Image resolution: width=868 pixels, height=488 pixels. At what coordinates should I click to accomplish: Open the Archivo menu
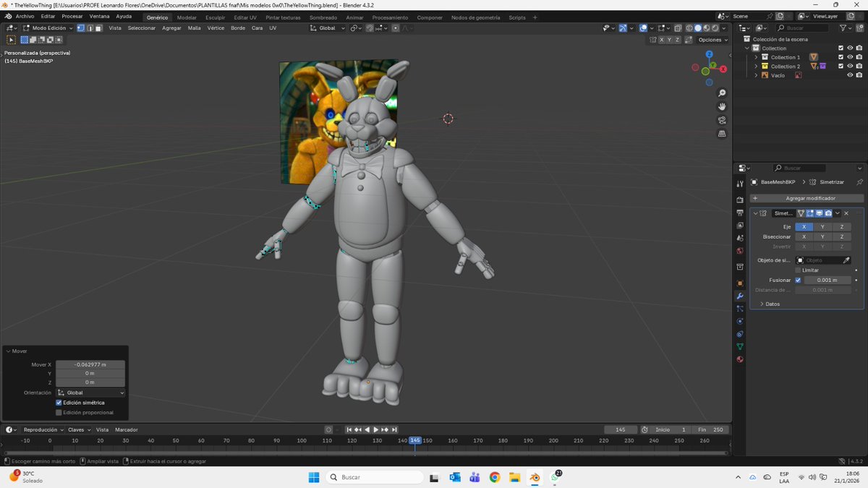click(25, 17)
